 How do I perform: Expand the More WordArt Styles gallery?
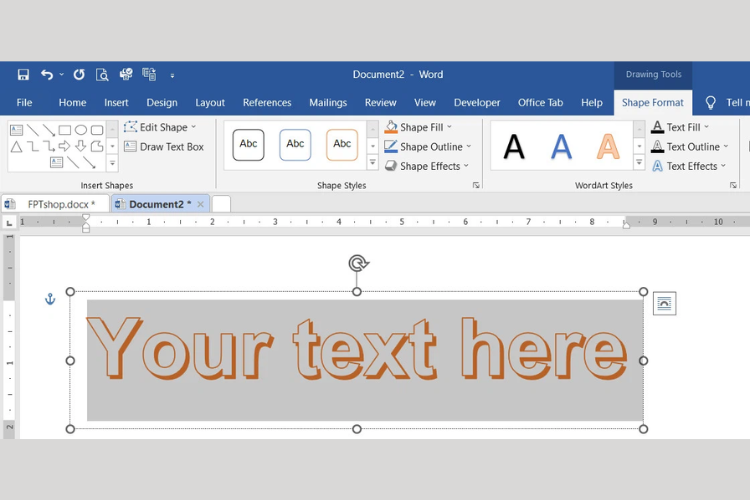pos(639,163)
